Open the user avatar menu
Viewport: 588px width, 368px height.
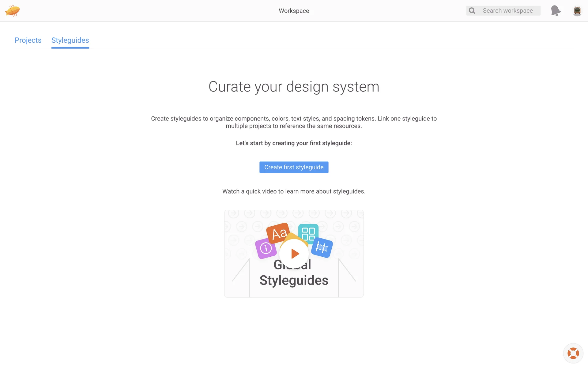tap(577, 11)
